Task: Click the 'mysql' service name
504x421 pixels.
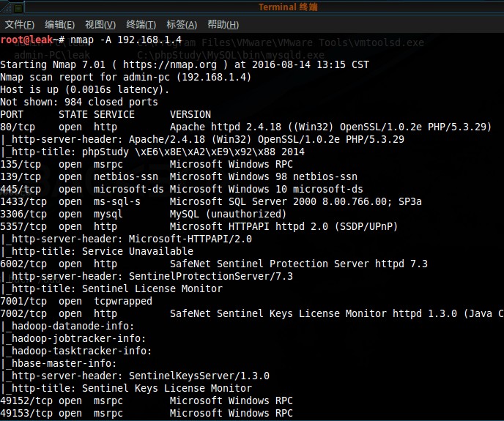Action: [x=108, y=214]
